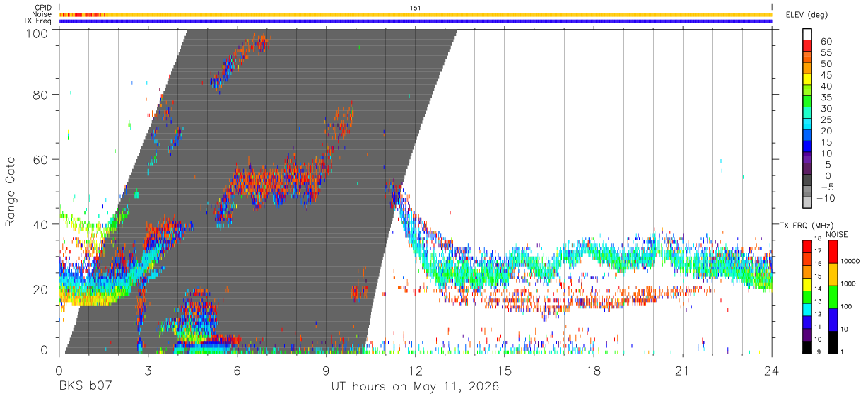This screenshot has height=401, width=868.
Task: Click y-axis tick label 80
Action: 40,95
